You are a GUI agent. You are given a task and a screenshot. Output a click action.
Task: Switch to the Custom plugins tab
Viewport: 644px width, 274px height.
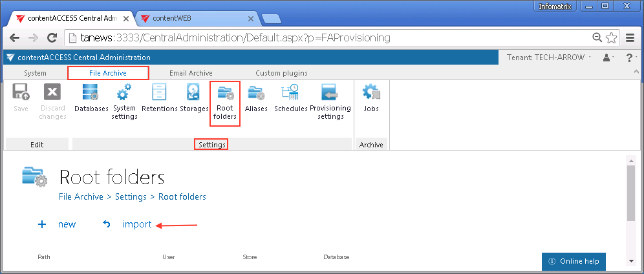tap(281, 73)
